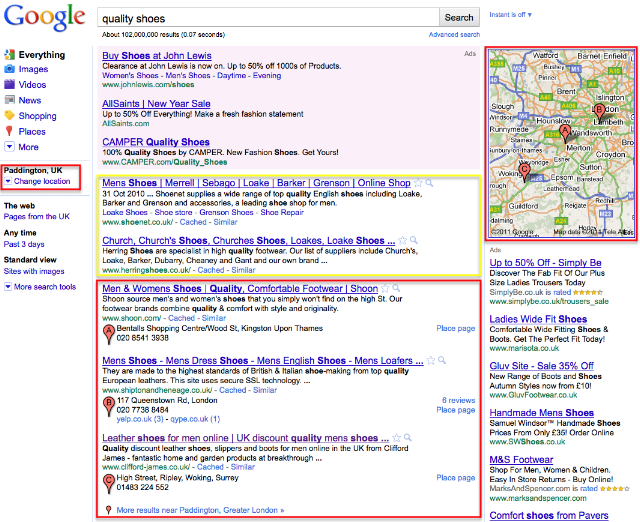Filter by Pages from the UK

tap(37, 217)
